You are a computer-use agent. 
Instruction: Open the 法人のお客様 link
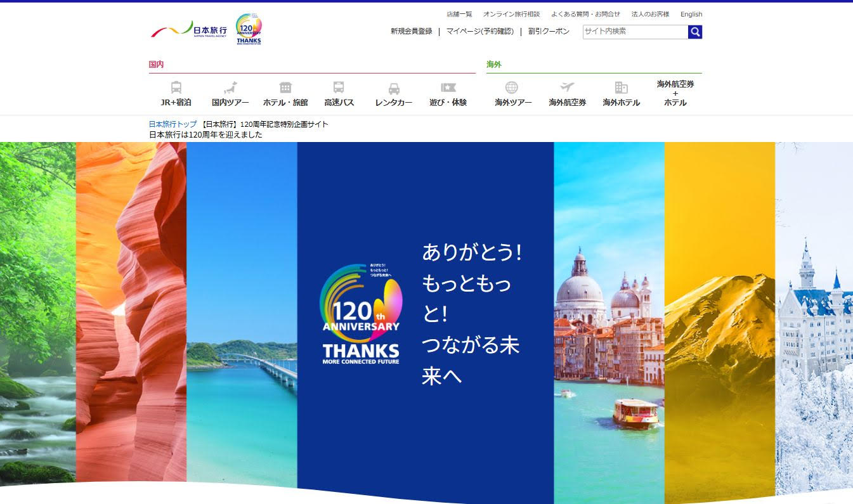650,14
